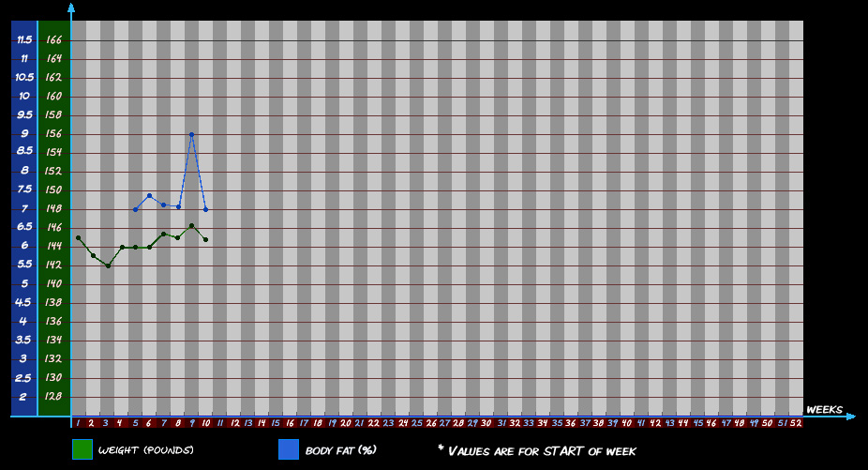Click the '144' weight axis label
868x470 pixels.
53,246
